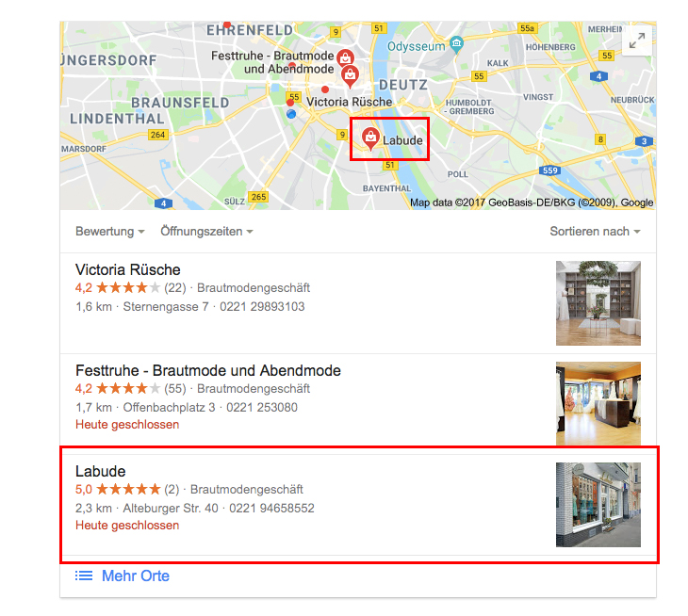Open Victoria Rüsche shop interior photo
Image resolution: width=688 pixels, height=616 pixels.
pos(598,303)
